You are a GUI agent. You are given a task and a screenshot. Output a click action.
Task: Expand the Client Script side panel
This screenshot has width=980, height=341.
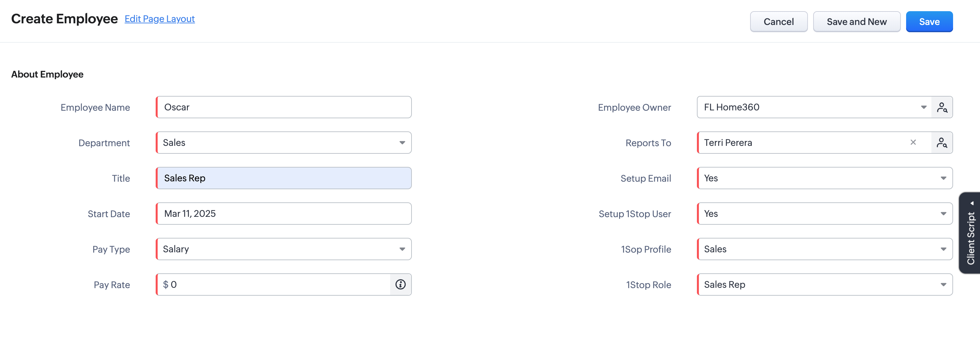coord(971,233)
